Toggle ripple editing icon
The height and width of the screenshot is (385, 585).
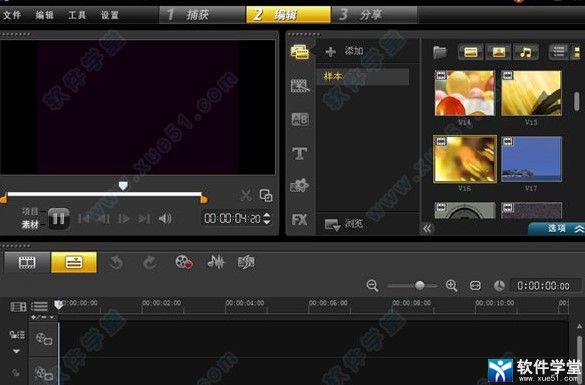click(x=17, y=335)
